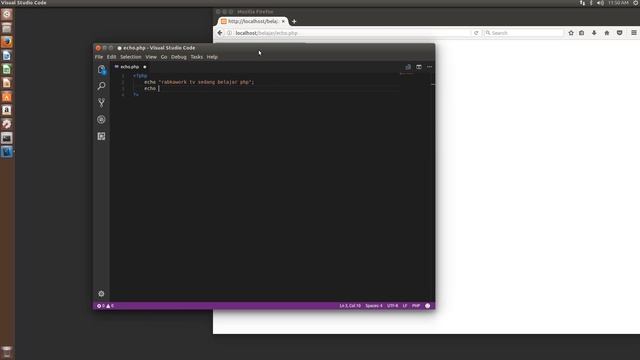The height and width of the screenshot is (360, 640).
Task: Change the UTF-8 encoding in status bar
Action: 392,306
